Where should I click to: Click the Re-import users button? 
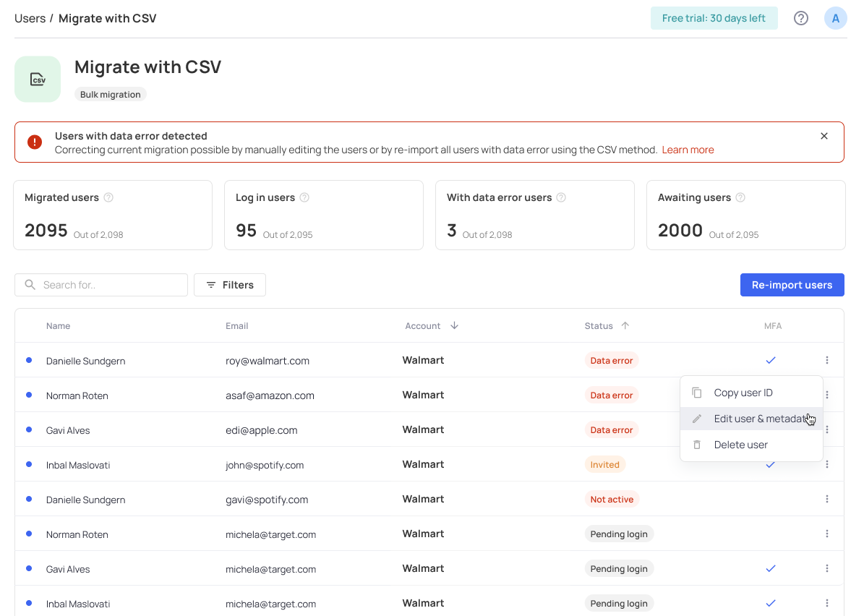[792, 285]
